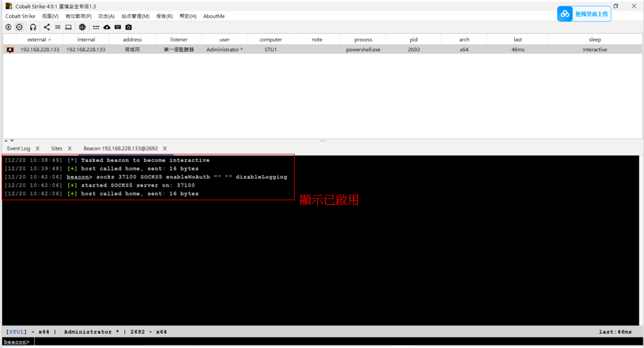Sort by the external column header
The width and height of the screenshot is (644, 348).
(39, 39)
